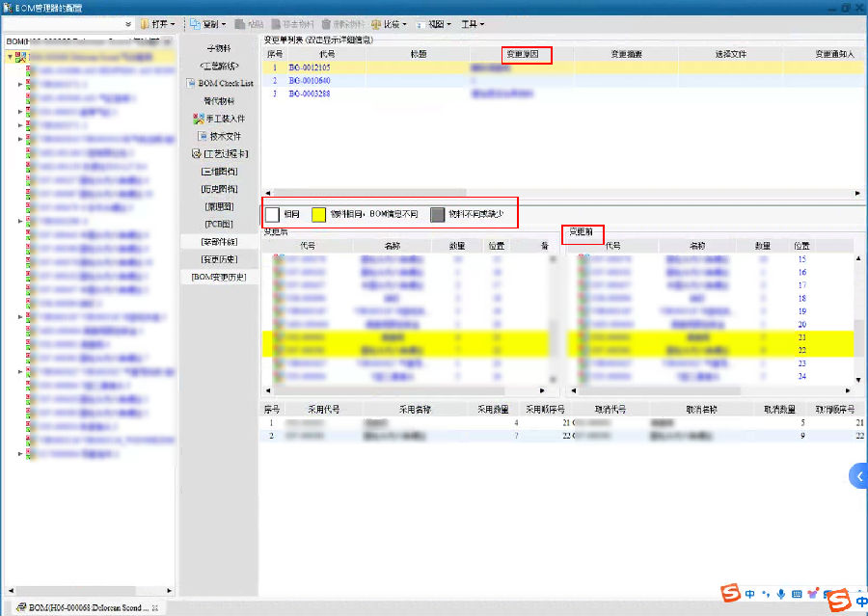Click the gray legend color swatch
This screenshot has height=616, width=868.
click(x=437, y=213)
